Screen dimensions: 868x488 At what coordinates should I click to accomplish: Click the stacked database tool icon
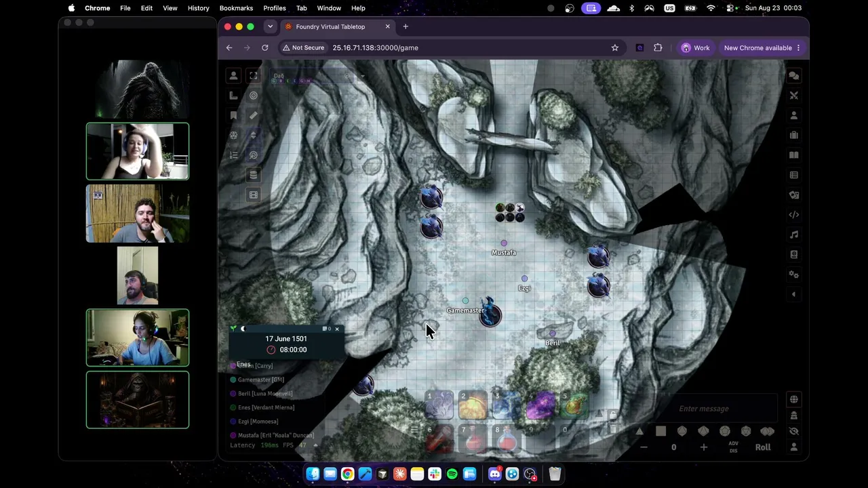254,175
